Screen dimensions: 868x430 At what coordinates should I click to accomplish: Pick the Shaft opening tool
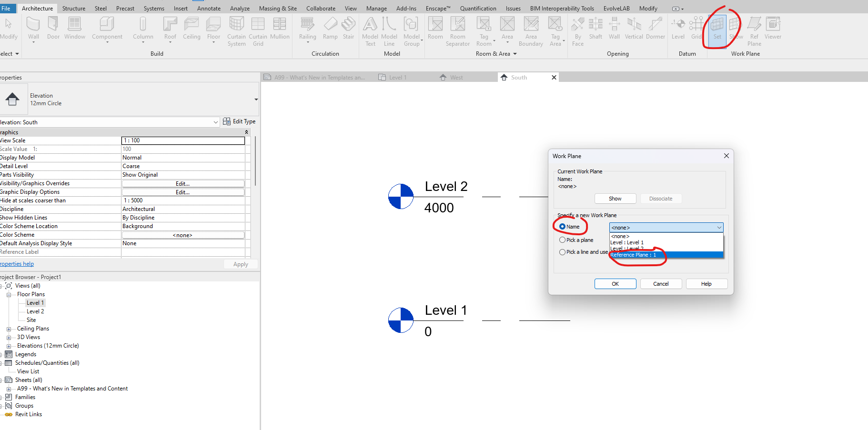pyautogui.click(x=595, y=28)
